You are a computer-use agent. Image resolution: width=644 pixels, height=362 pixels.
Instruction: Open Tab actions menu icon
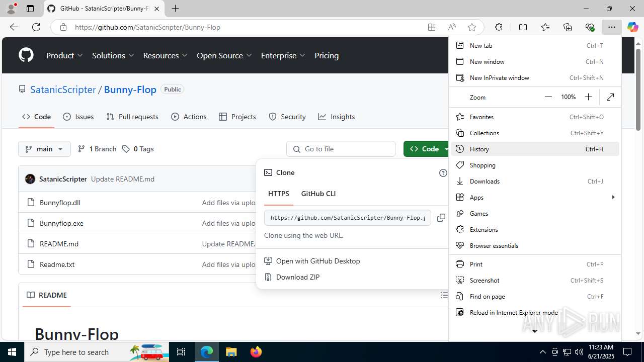click(30, 9)
